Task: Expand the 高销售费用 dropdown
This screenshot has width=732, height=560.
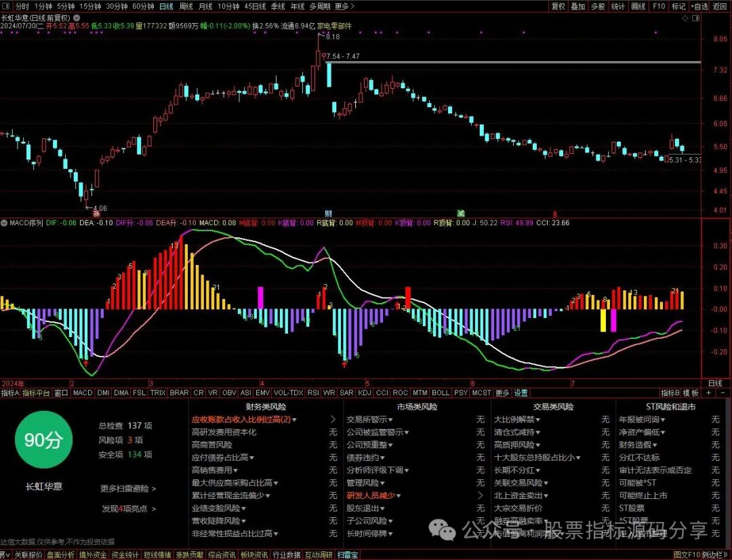Action: coord(214,471)
